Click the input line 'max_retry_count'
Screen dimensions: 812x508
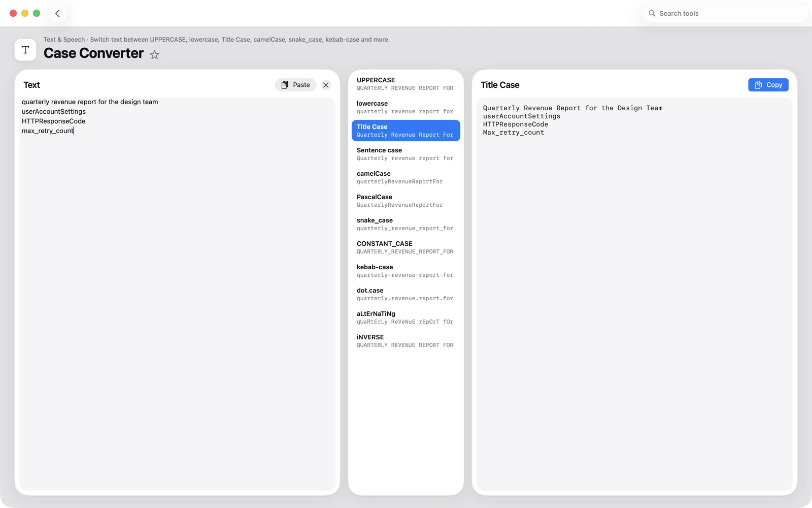48,131
